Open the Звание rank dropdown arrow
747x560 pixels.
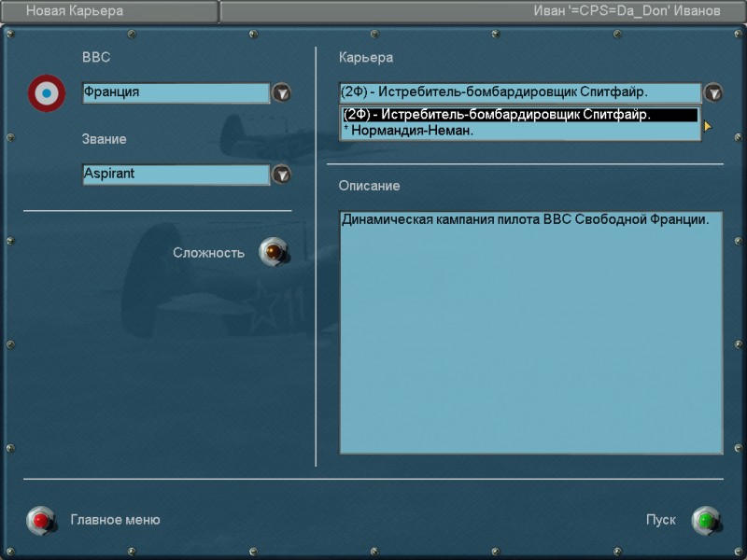click(281, 175)
